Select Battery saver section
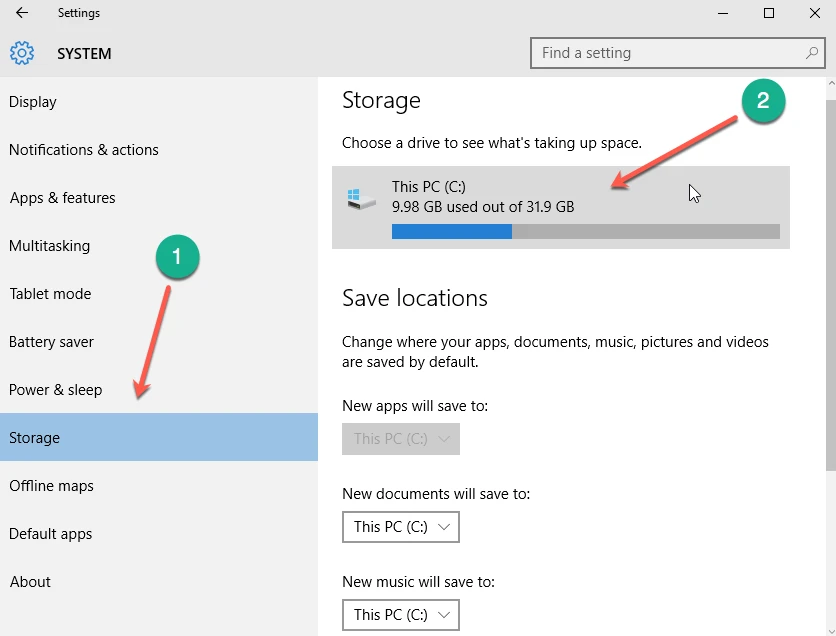Image resolution: width=836 pixels, height=636 pixels. [x=51, y=342]
